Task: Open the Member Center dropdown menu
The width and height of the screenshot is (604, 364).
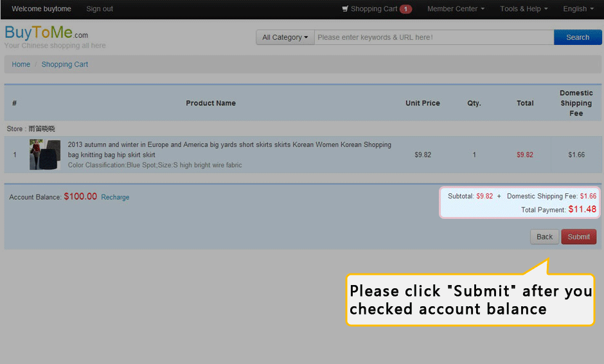Action: point(456,9)
